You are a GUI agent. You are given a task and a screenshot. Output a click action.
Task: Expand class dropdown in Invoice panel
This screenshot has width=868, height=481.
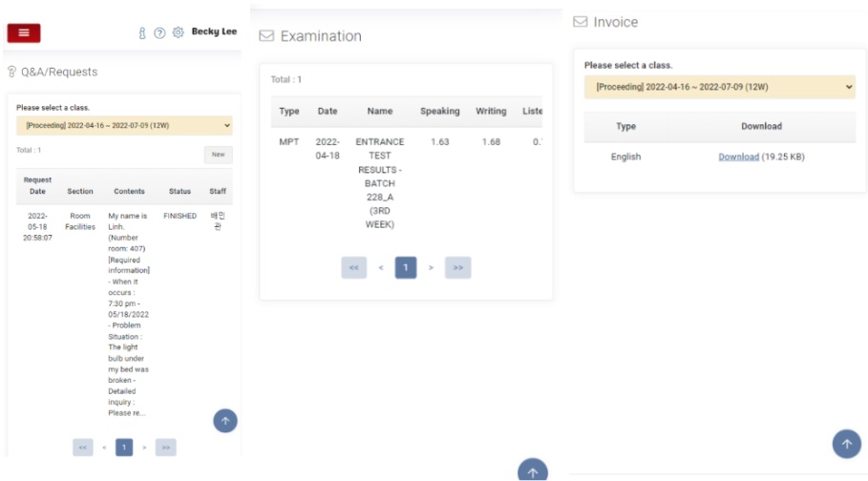tap(720, 87)
